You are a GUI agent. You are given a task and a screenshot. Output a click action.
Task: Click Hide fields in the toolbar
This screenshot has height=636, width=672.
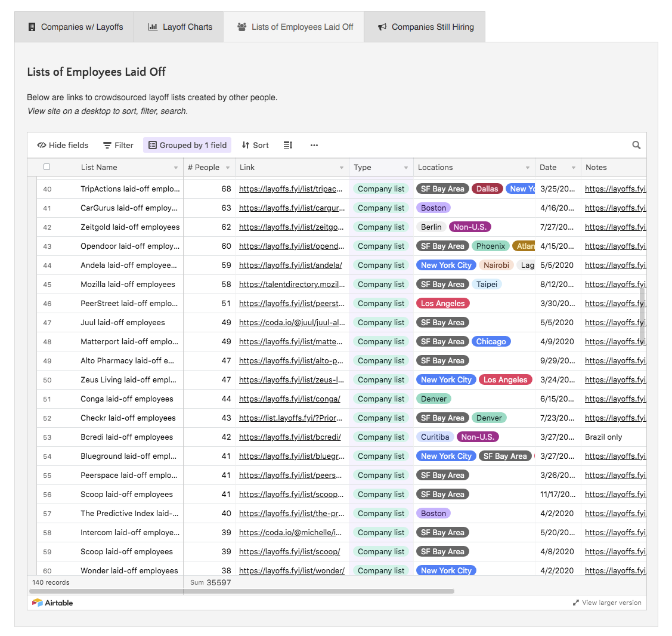click(63, 145)
